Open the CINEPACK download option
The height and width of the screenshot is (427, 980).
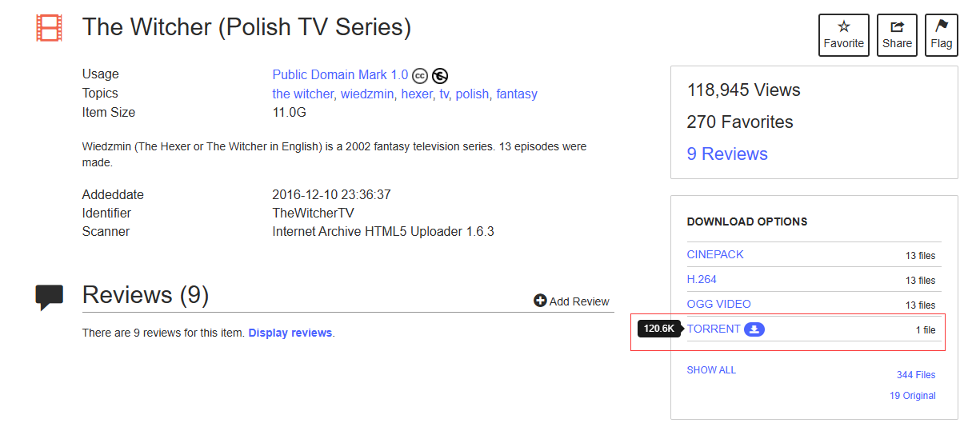[x=715, y=254]
